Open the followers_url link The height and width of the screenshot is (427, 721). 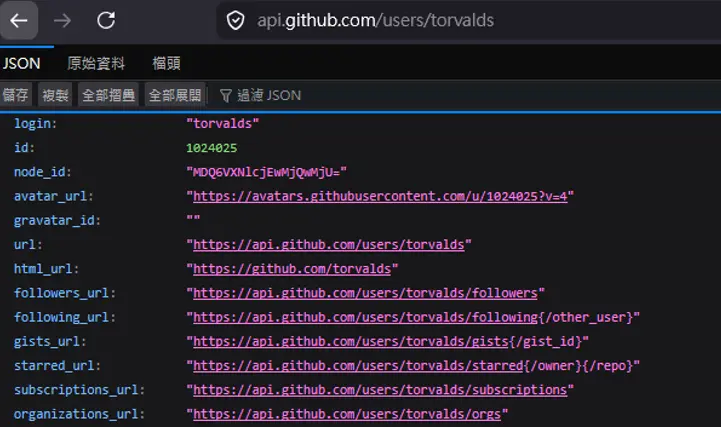(366, 293)
